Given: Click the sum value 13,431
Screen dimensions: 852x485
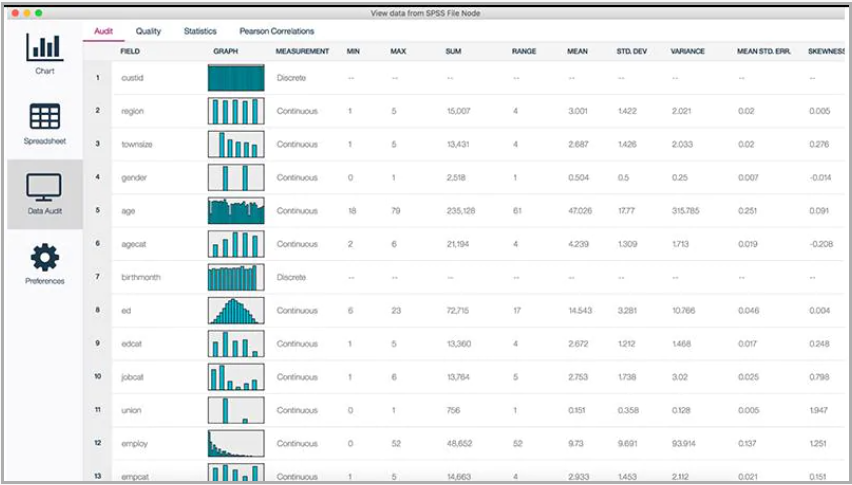Looking at the screenshot, I should pyautogui.click(x=458, y=144).
